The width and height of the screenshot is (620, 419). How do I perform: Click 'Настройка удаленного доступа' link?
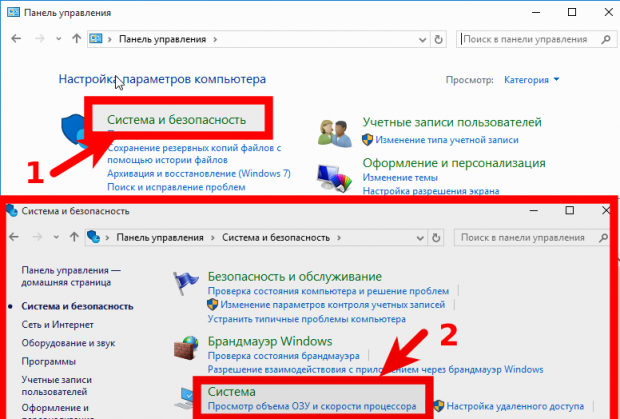(x=515, y=406)
